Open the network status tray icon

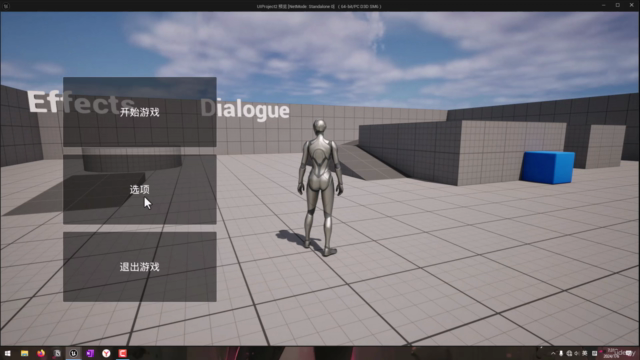click(569, 353)
